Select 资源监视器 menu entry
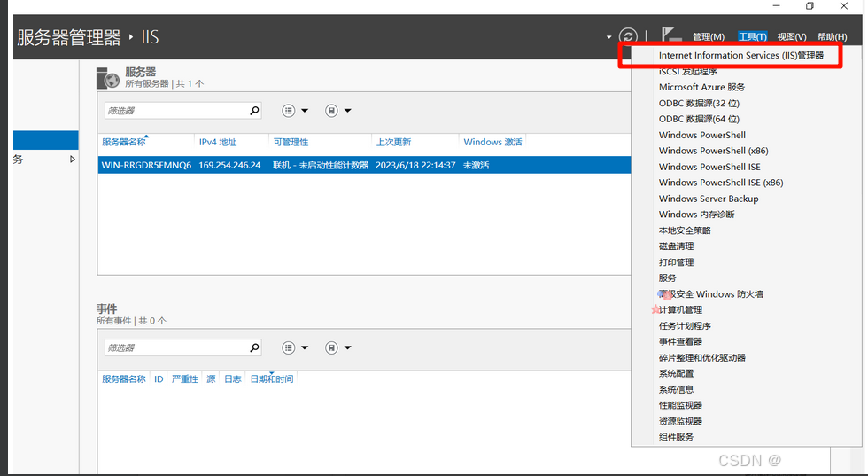The image size is (868, 476). pyautogui.click(x=680, y=421)
